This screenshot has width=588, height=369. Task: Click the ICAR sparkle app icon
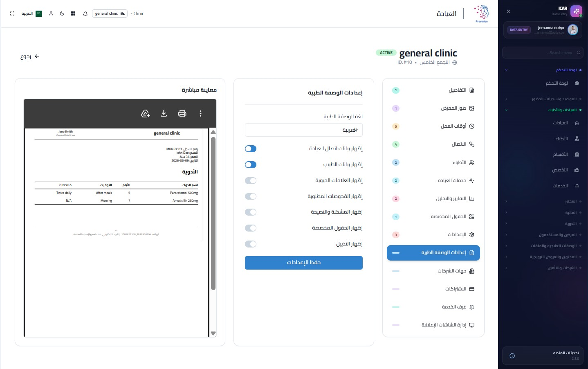point(576,11)
